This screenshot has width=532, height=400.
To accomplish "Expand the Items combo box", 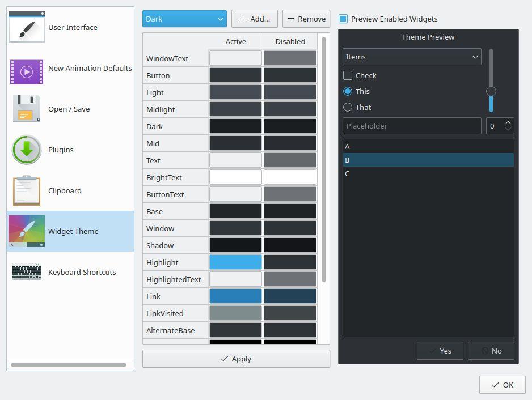I will pos(412,57).
